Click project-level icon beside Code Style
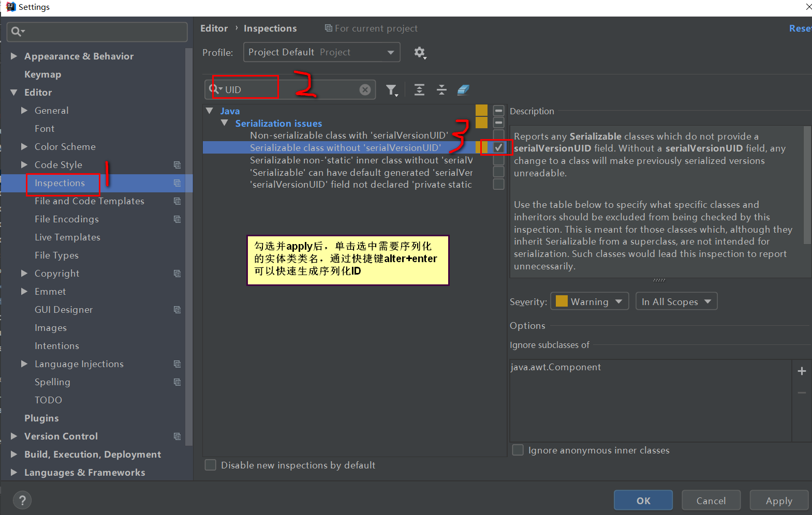 click(178, 165)
